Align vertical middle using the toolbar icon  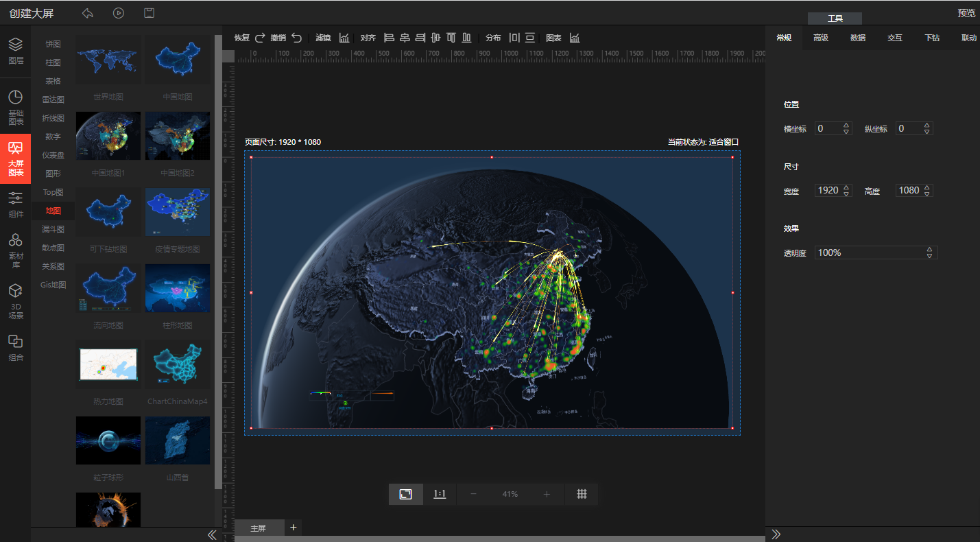pyautogui.click(x=435, y=38)
